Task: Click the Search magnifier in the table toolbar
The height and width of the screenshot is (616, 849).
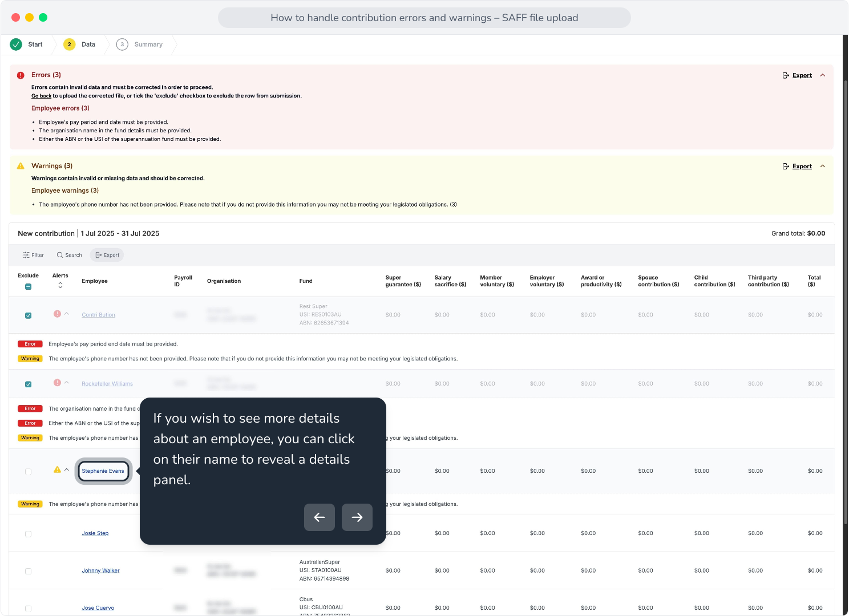Action: [60, 255]
